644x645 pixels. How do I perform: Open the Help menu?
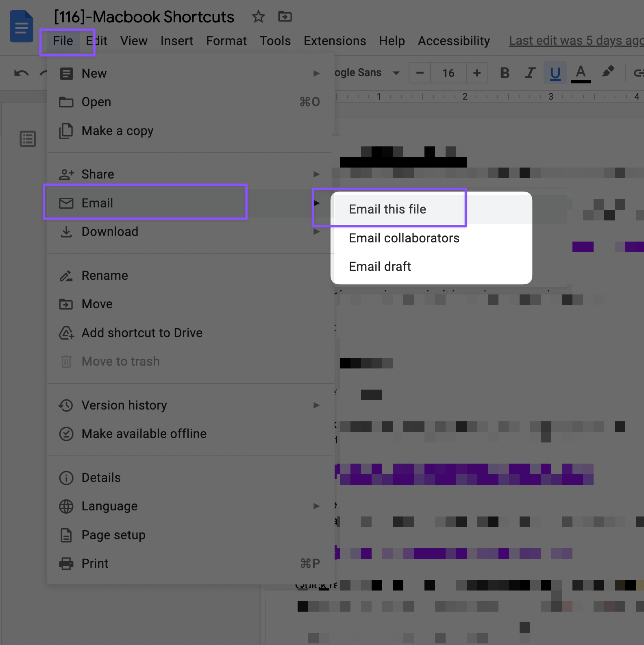(x=392, y=41)
